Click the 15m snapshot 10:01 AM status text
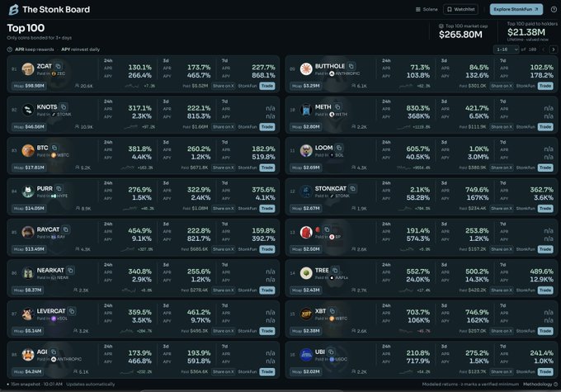This screenshot has width=561, height=392. pyautogui.click(x=36, y=384)
